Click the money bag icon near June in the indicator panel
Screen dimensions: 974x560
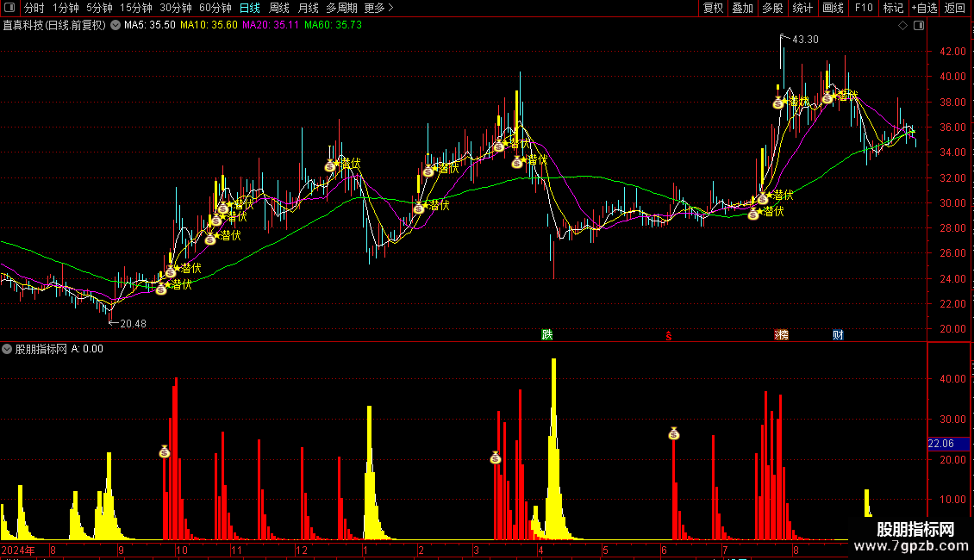(x=674, y=433)
